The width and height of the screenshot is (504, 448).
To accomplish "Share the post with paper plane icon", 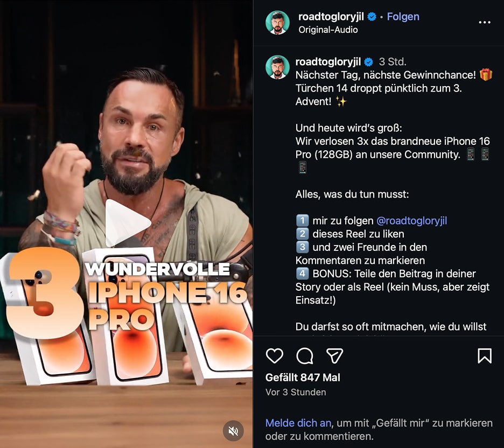I will 334,356.
